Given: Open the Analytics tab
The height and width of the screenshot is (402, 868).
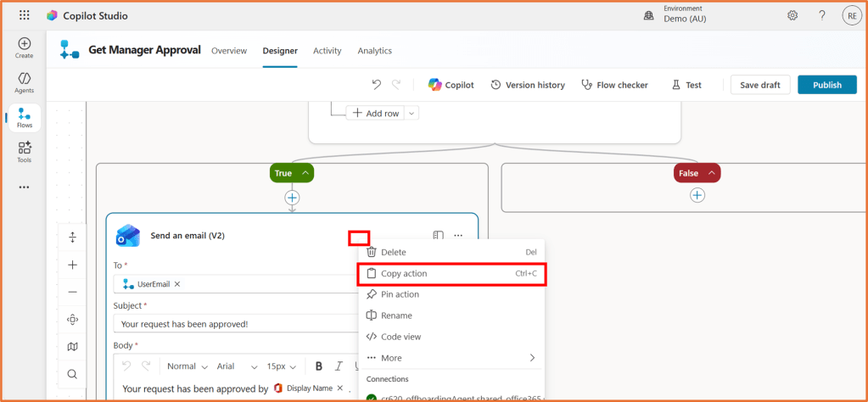Looking at the screenshot, I should [x=375, y=51].
